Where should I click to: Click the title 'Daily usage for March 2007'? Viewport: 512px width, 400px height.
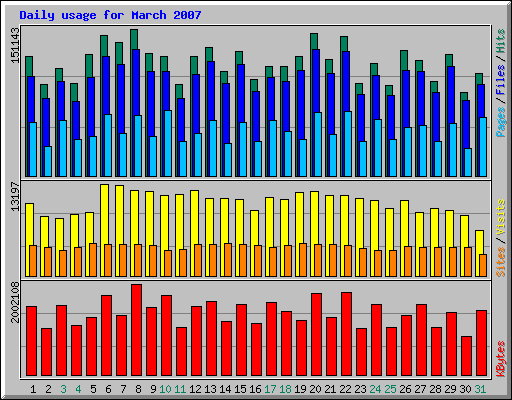110,15
